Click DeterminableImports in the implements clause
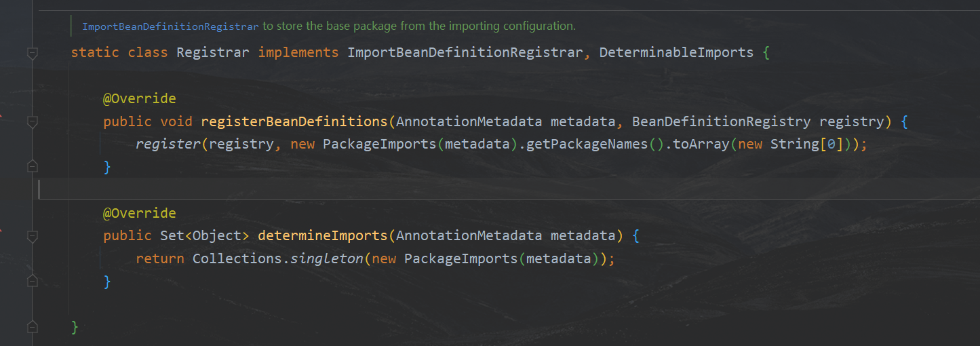This screenshot has width=980, height=346. 676,52
